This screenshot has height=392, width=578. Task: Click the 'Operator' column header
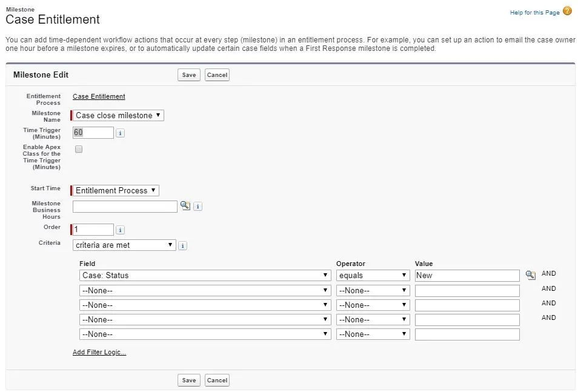[x=351, y=264]
